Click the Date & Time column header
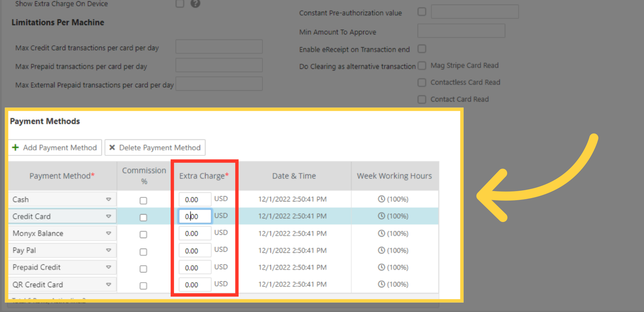The image size is (644, 312). tap(294, 176)
